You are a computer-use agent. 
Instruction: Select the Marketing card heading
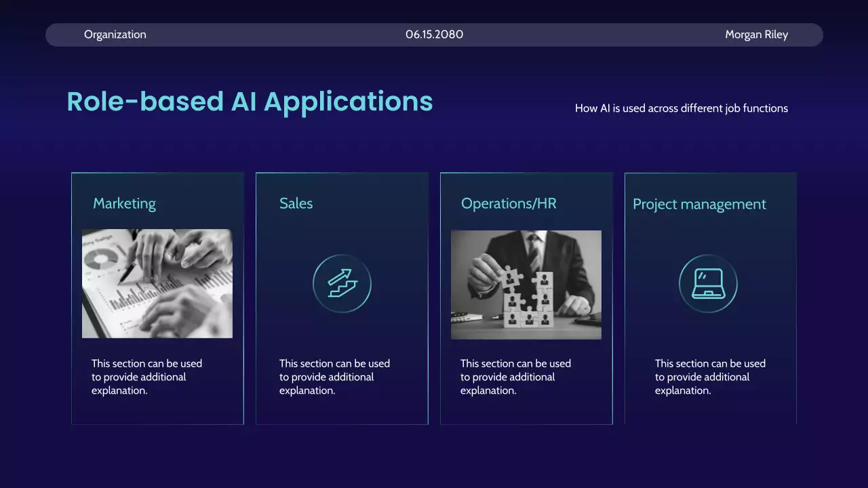click(124, 203)
